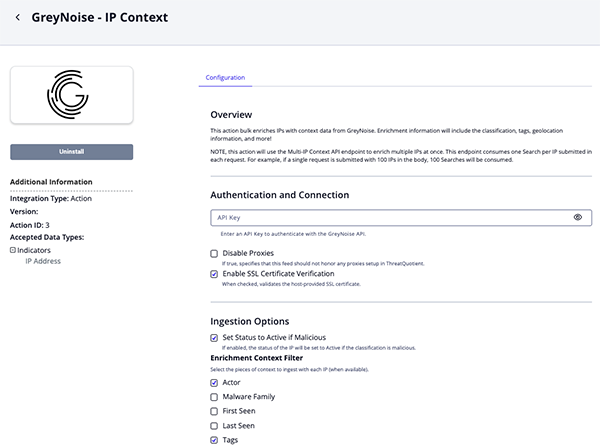Click the 'Accepted Data Types:' label

47,237
